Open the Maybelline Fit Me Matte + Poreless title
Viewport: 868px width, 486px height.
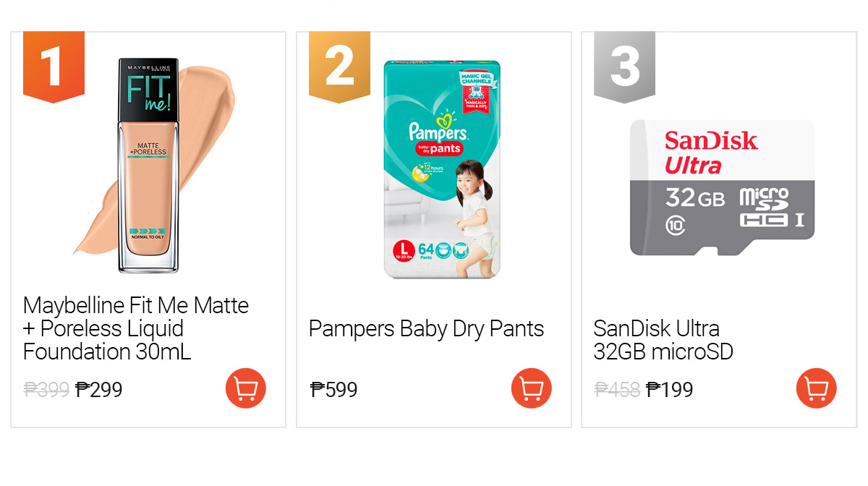(x=136, y=328)
